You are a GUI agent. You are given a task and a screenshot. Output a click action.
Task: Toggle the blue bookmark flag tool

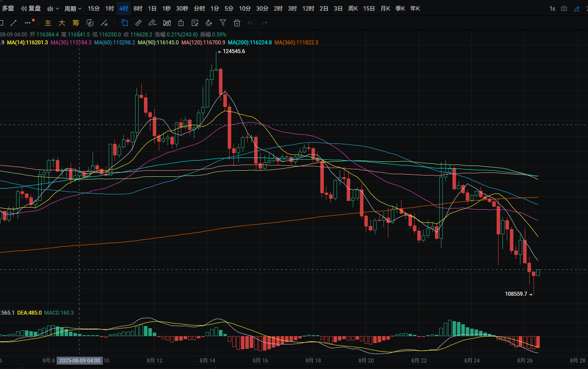125,23
